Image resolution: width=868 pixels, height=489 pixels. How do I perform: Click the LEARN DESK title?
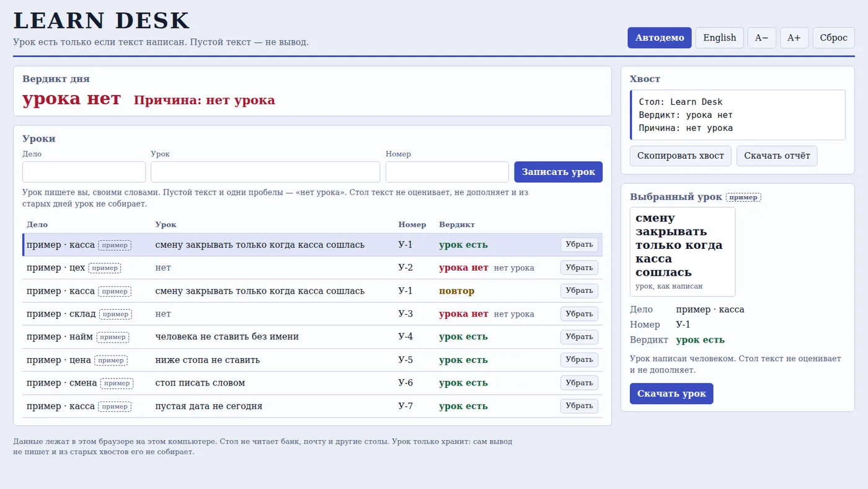pos(102,20)
